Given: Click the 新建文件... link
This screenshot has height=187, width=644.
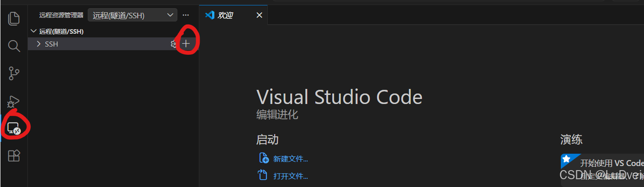Looking at the screenshot, I should point(291,159).
